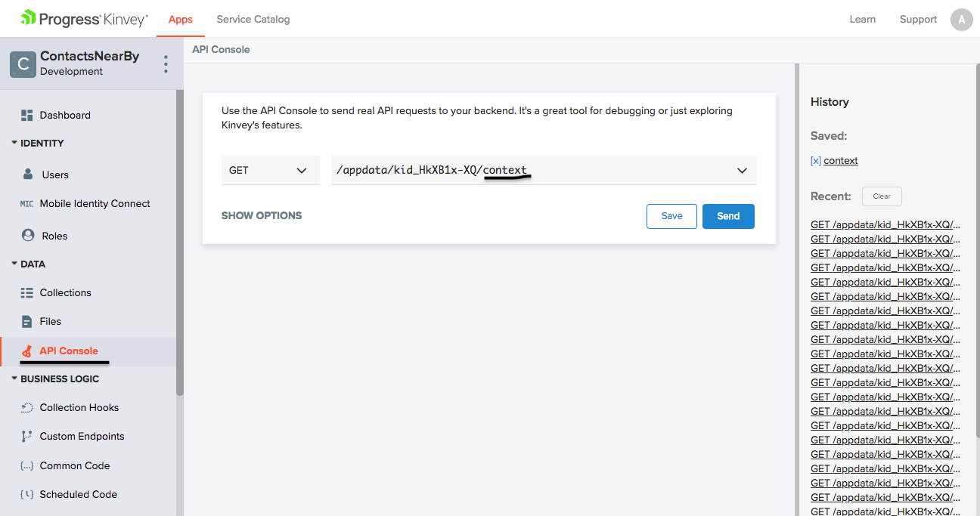Image resolution: width=980 pixels, height=516 pixels.
Task: Click the ContactsNearBy app C icon
Action: pos(23,64)
